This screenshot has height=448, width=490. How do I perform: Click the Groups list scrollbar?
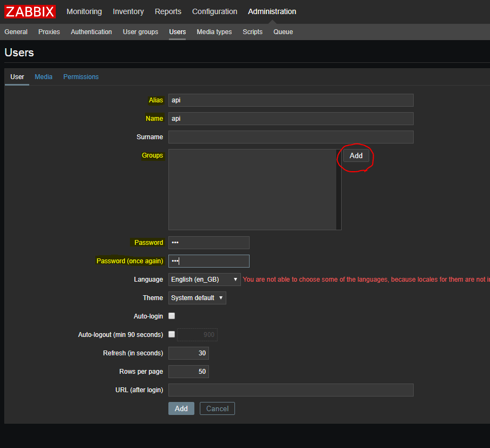[x=338, y=190]
